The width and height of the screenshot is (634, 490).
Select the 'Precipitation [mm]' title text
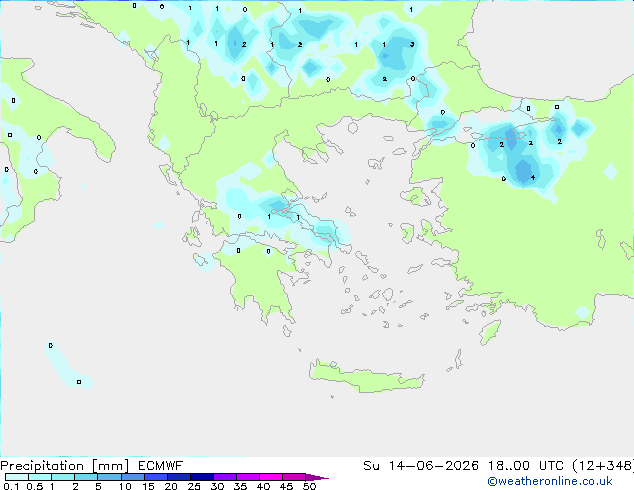(65, 466)
